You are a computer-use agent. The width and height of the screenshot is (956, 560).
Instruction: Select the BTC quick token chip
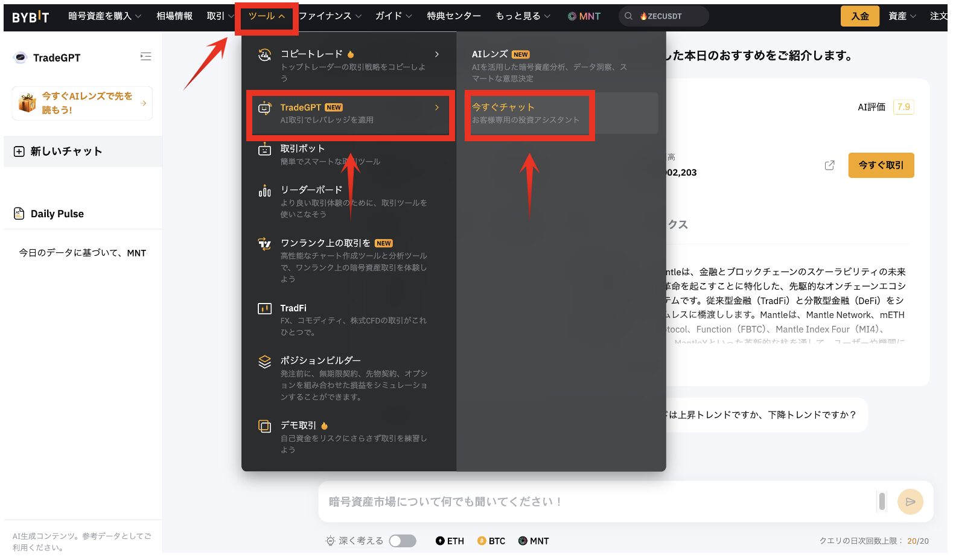tap(491, 541)
